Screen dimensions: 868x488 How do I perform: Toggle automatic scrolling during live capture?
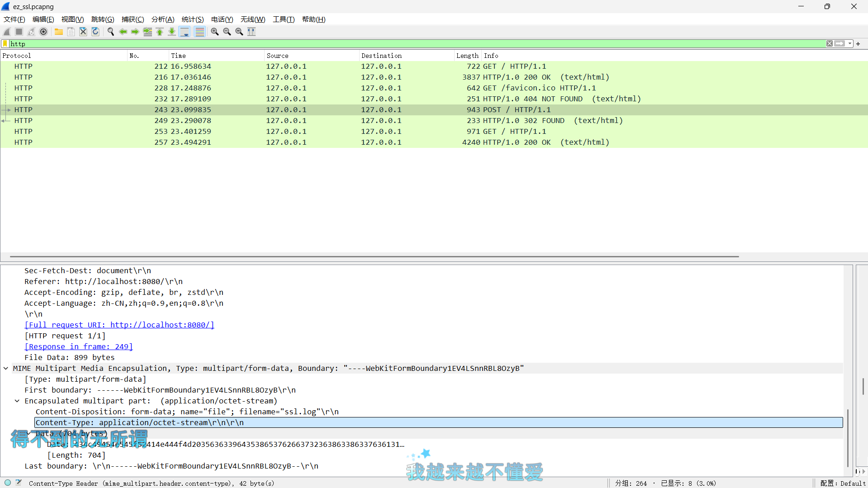click(x=185, y=32)
